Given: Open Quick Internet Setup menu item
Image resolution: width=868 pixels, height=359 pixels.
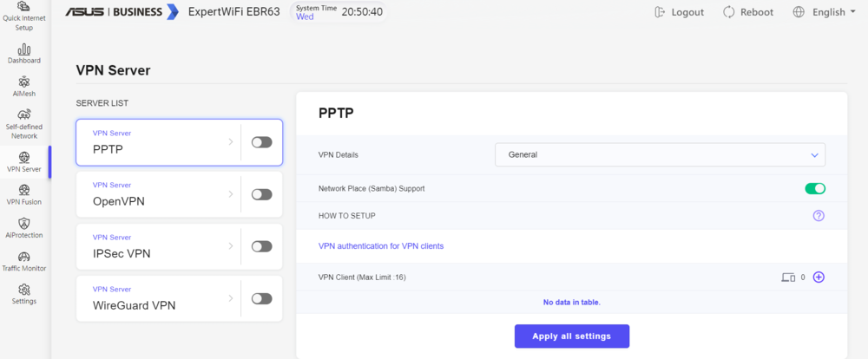Looking at the screenshot, I should (24, 16).
